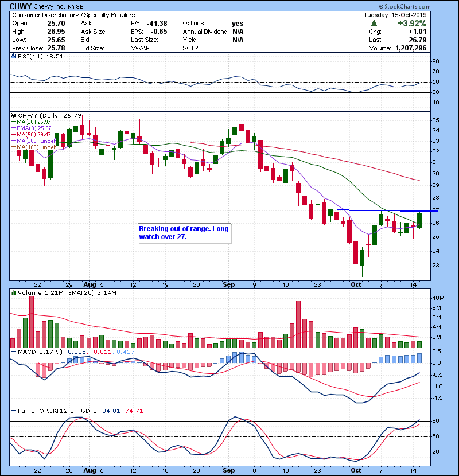
Task: Click the Volume 1.21M, EMA(20) 2.14M label
Action: [67, 293]
